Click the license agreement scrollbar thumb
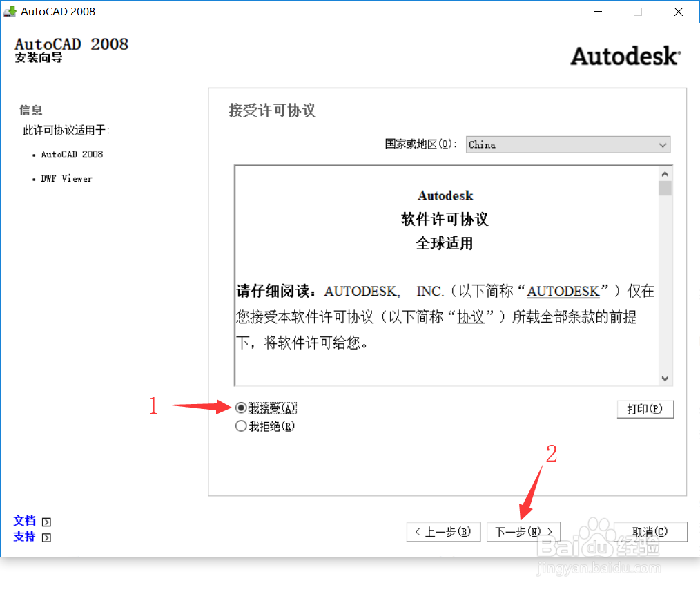The width and height of the screenshot is (700, 592). [665, 188]
